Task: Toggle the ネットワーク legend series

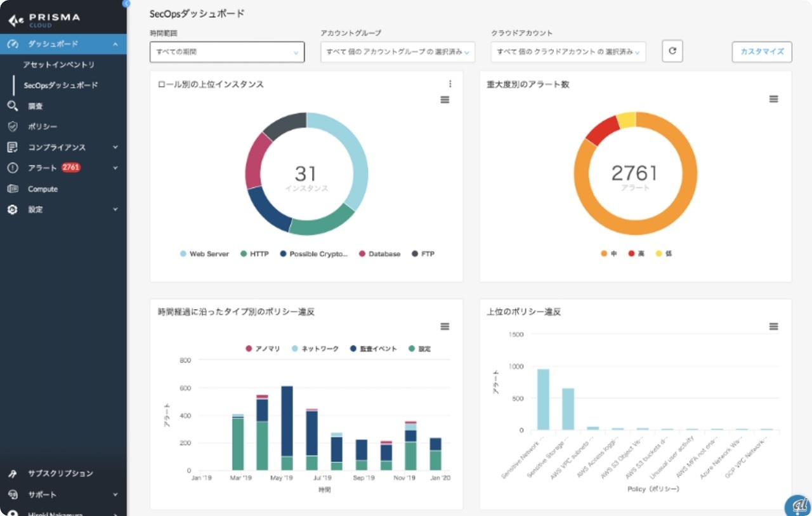Action: pyautogui.click(x=315, y=349)
